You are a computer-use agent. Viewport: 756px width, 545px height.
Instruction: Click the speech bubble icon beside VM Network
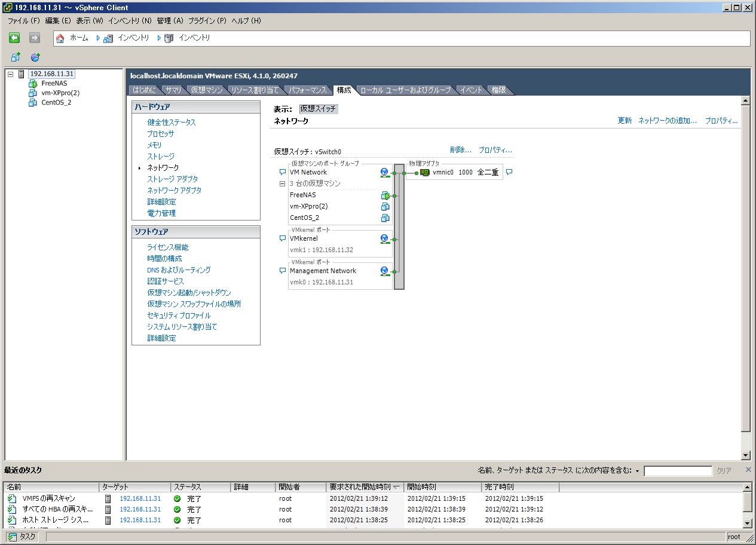[283, 172]
